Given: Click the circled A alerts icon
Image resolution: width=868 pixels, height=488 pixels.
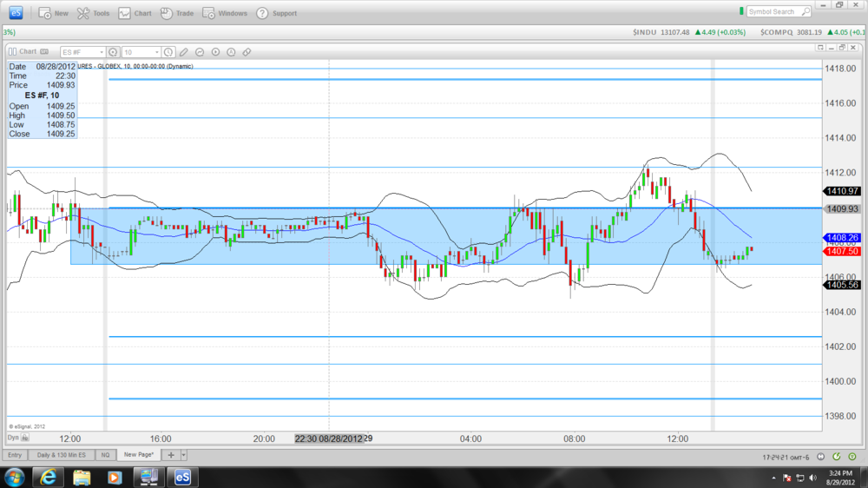Looking at the screenshot, I should [231, 52].
